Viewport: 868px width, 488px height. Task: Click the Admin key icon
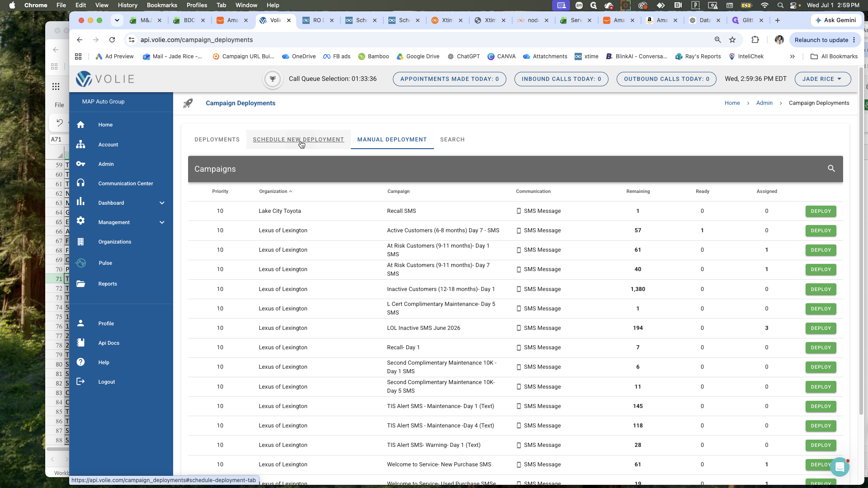pyautogui.click(x=80, y=164)
